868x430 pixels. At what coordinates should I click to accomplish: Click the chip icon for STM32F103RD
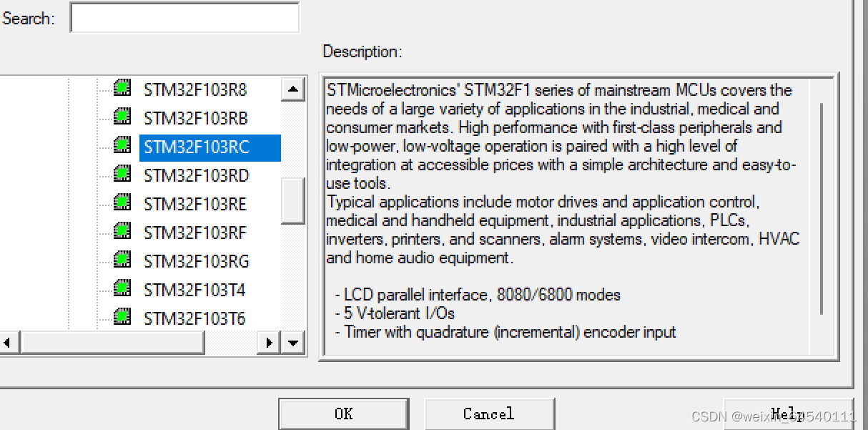[x=121, y=174]
